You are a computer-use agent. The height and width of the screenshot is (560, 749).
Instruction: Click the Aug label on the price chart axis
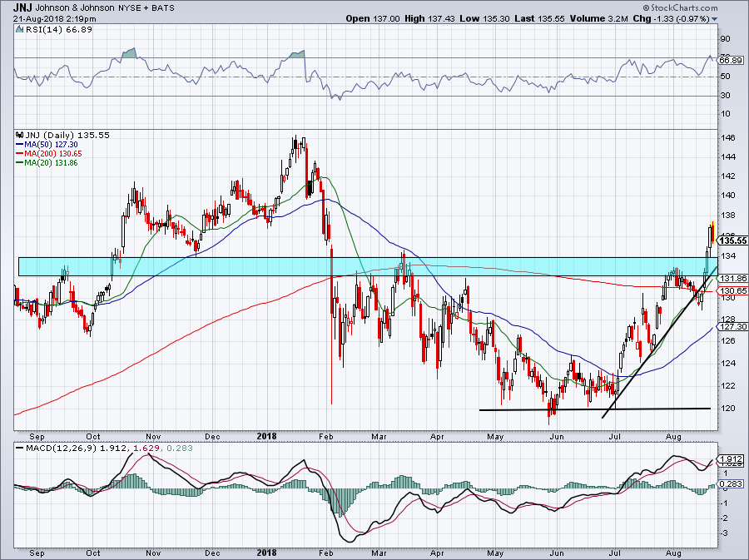[673, 436]
